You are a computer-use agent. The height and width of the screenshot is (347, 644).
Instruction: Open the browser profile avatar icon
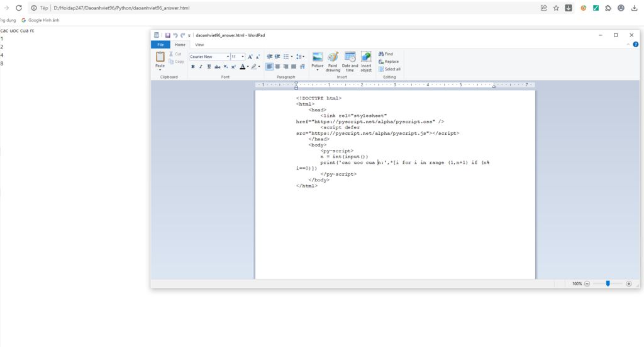[x=621, y=8]
